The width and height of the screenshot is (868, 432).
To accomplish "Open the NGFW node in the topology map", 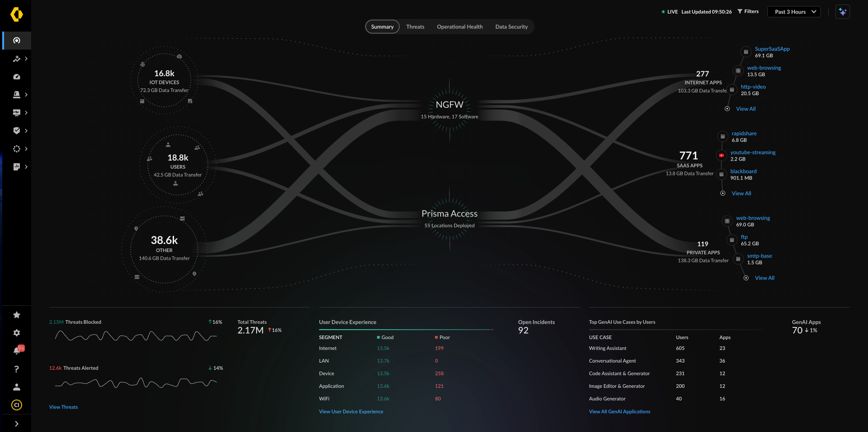I will 450,105.
